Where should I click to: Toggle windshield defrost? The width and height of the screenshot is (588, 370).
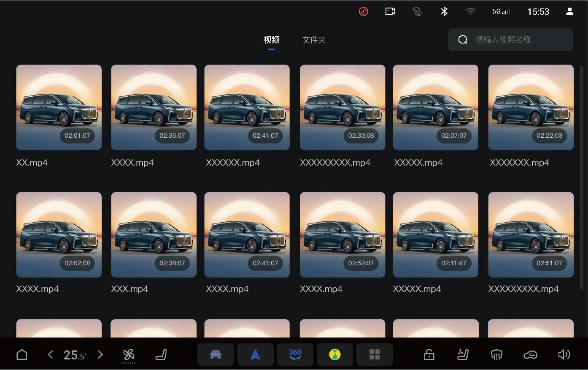pyautogui.click(x=496, y=354)
